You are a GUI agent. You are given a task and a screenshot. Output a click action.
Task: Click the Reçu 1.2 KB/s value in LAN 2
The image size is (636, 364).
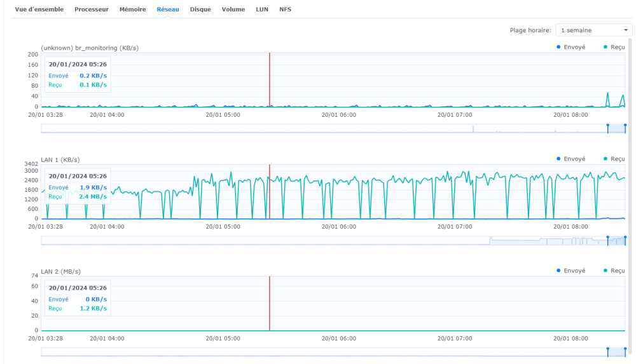93,309
